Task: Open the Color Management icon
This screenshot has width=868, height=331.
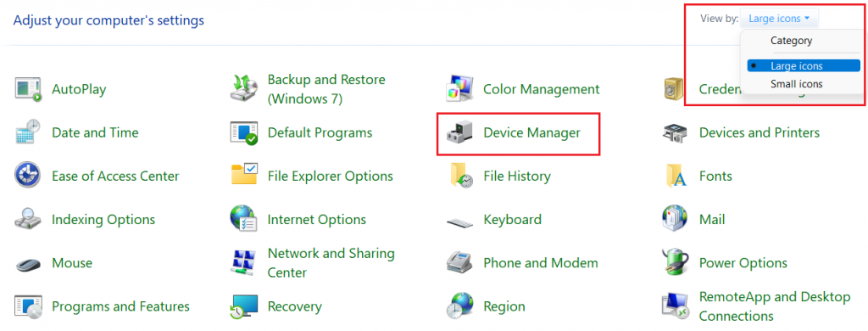Action: tap(460, 89)
